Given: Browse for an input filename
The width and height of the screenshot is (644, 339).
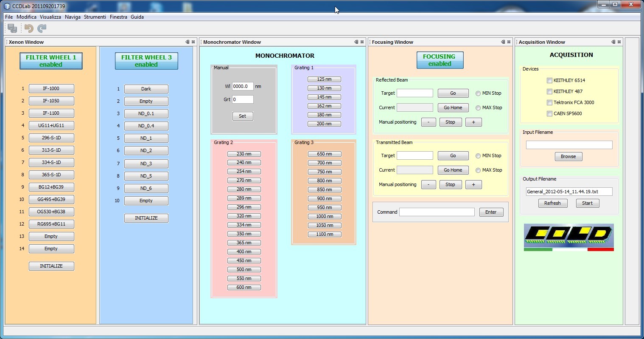Looking at the screenshot, I should [568, 156].
